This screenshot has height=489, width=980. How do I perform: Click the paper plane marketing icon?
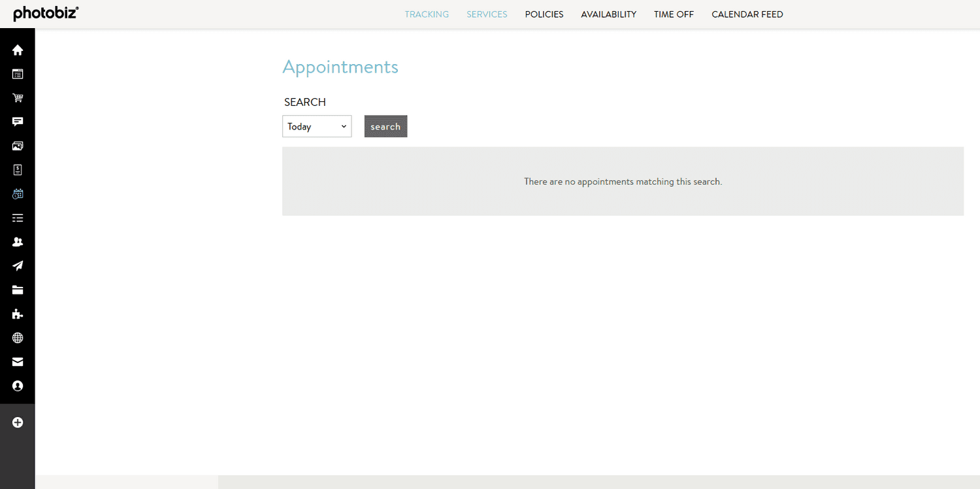coord(17,265)
